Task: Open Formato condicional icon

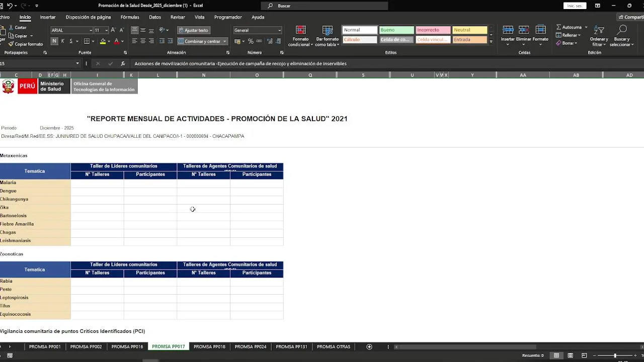Action: [301, 30]
